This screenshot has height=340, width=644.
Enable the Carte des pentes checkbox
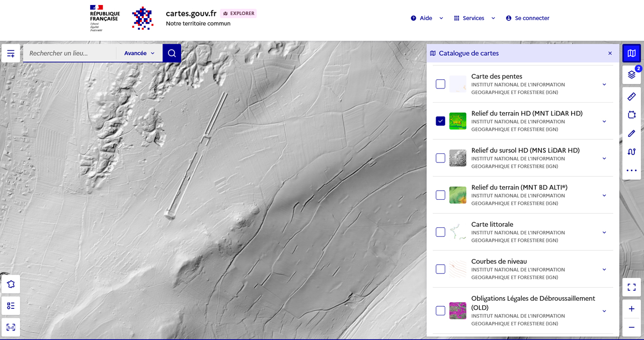[x=440, y=84]
